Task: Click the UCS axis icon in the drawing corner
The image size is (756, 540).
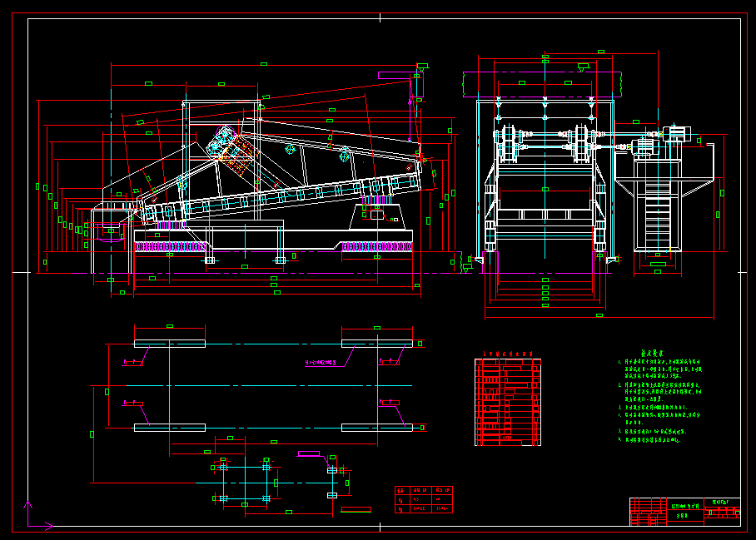Action: click(x=37, y=516)
